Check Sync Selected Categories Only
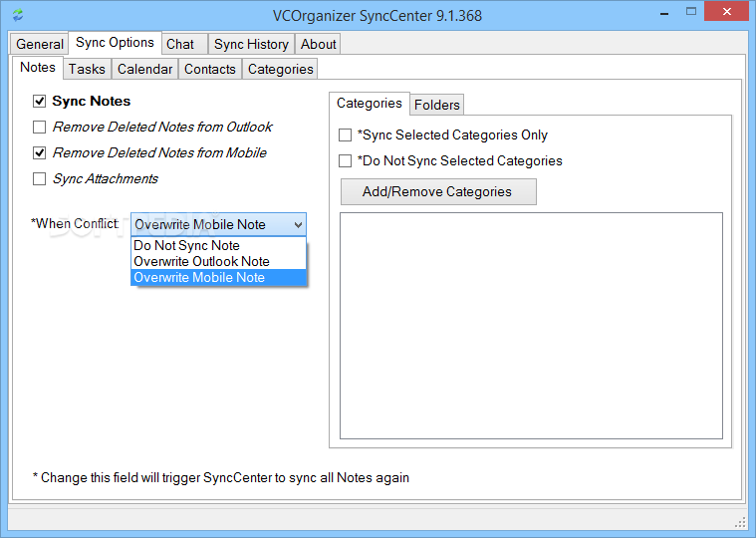This screenshot has width=756, height=538. [346, 134]
